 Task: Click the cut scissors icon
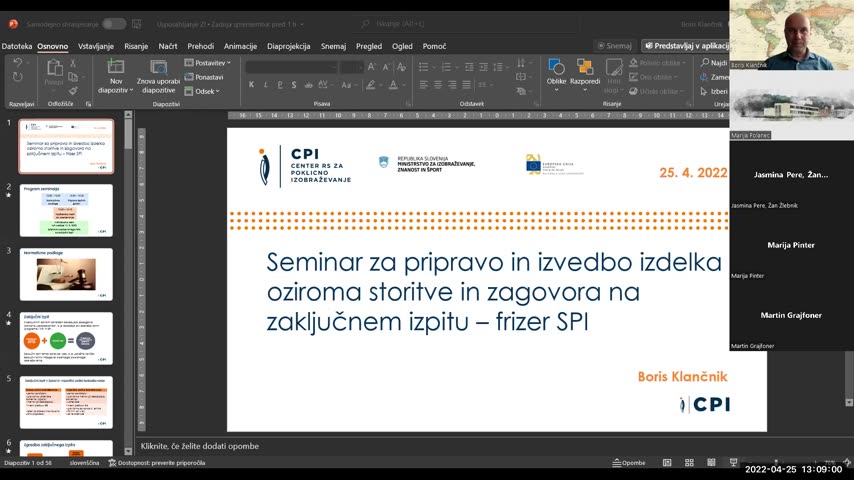point(73,63)
